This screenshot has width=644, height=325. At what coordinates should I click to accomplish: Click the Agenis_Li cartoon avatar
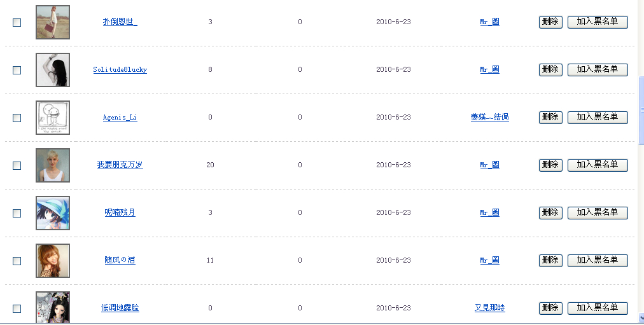[x=53, y=118]
